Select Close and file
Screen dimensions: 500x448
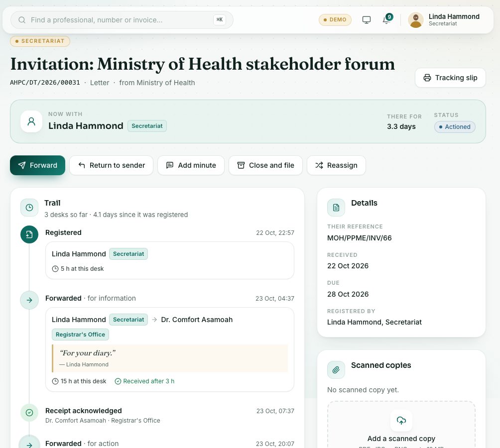tap(265, 165)
